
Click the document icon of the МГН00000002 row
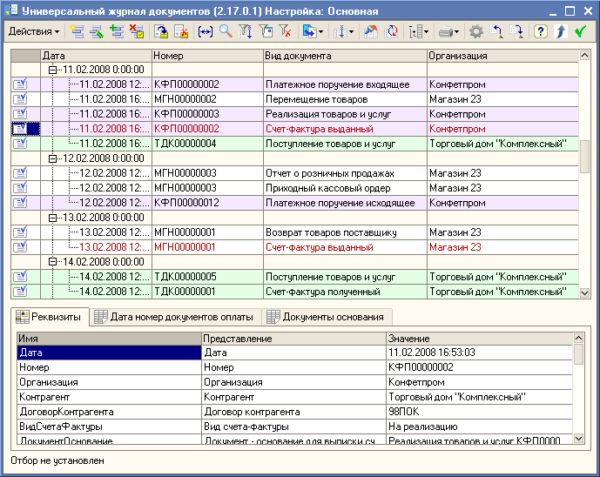[20, 99]
